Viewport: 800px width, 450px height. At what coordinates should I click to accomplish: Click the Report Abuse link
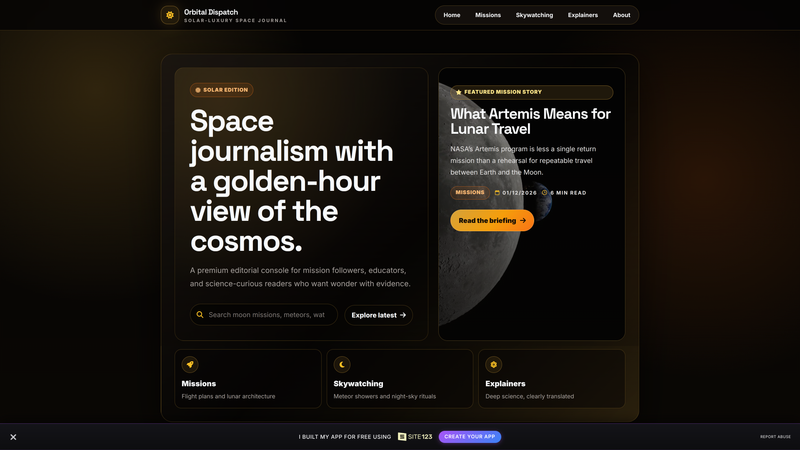pos(775,437)
